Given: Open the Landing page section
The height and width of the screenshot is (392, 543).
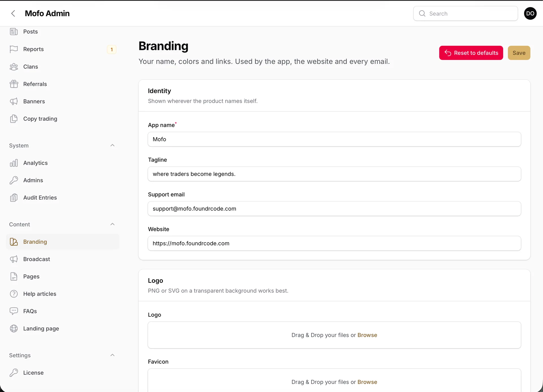Looking at the screenshot, I should coord(62,328).
